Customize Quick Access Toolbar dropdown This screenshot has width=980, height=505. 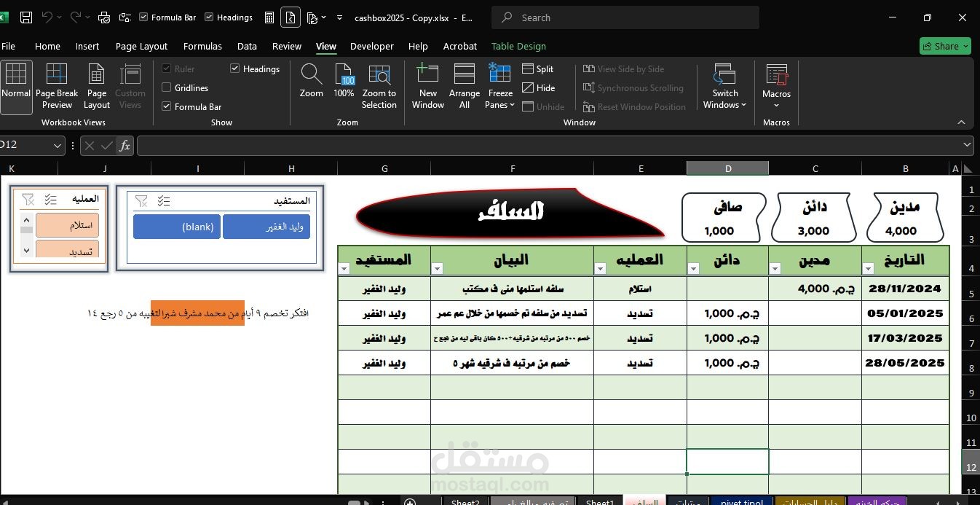[339, 17]
